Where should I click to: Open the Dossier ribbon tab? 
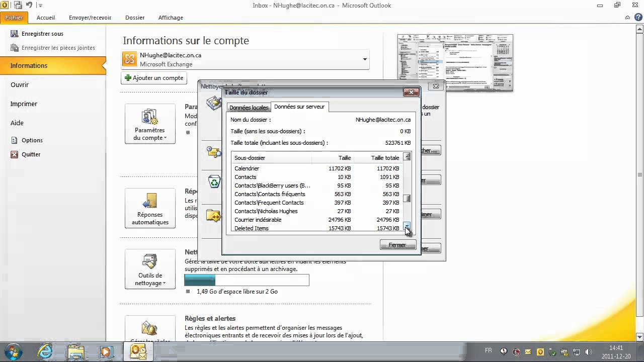pyautogui.click(x=135, y=18)
